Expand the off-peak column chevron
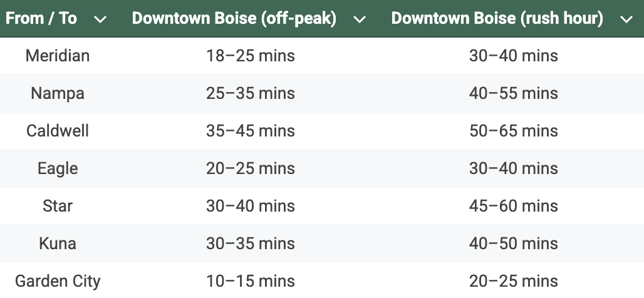Image resolution: width=644 pixels, height=298 pixels. 360,19
